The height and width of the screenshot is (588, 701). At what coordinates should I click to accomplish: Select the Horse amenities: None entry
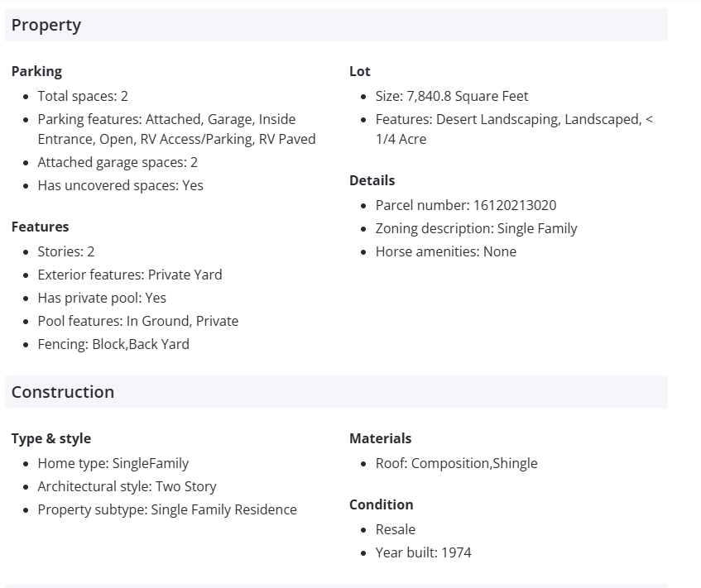click(445, 251)
